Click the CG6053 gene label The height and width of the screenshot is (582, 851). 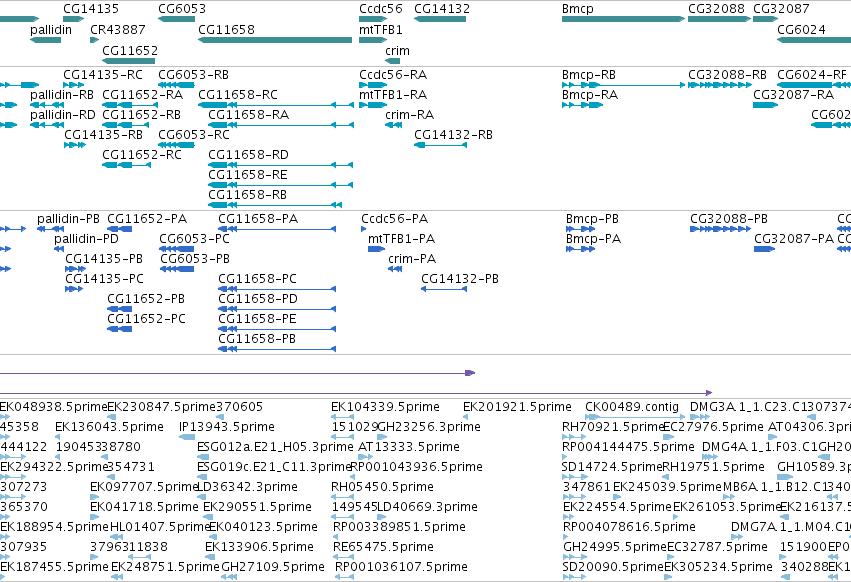(182, 9)
